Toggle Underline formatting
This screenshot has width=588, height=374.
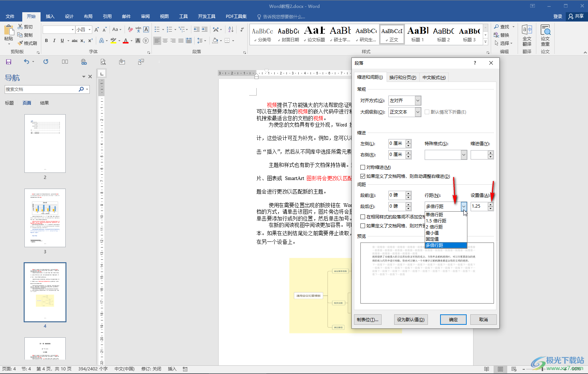(x=62, y=41)
